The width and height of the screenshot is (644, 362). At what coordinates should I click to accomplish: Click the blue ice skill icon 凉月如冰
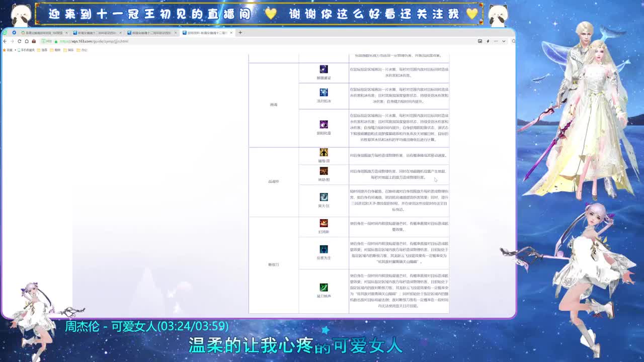pyautogui.click(x=324, y=92)
